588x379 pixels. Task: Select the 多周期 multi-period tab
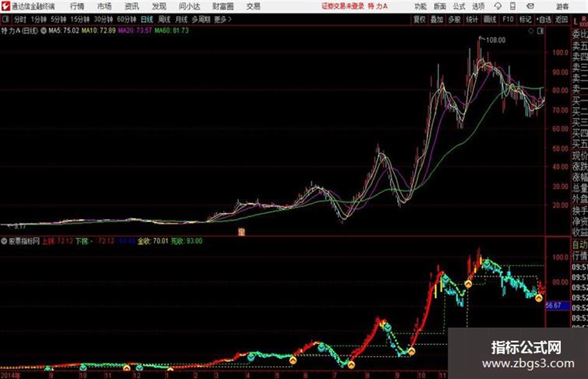click(200, 19)
